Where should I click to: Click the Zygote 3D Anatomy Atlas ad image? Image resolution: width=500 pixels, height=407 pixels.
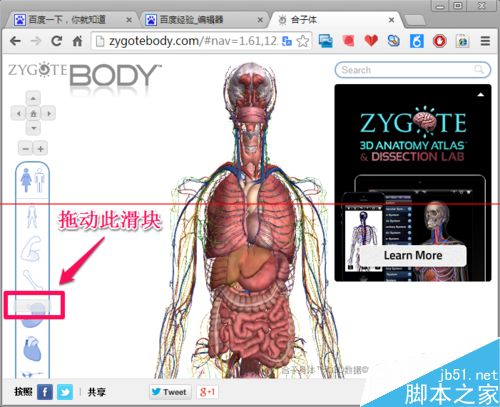click(x=413, y=183)
